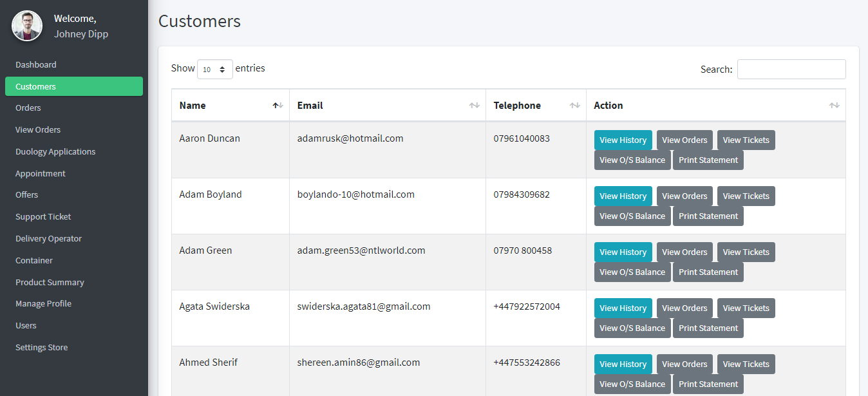
Task: View History for Aaron Duncan
Action: point(623,140)
